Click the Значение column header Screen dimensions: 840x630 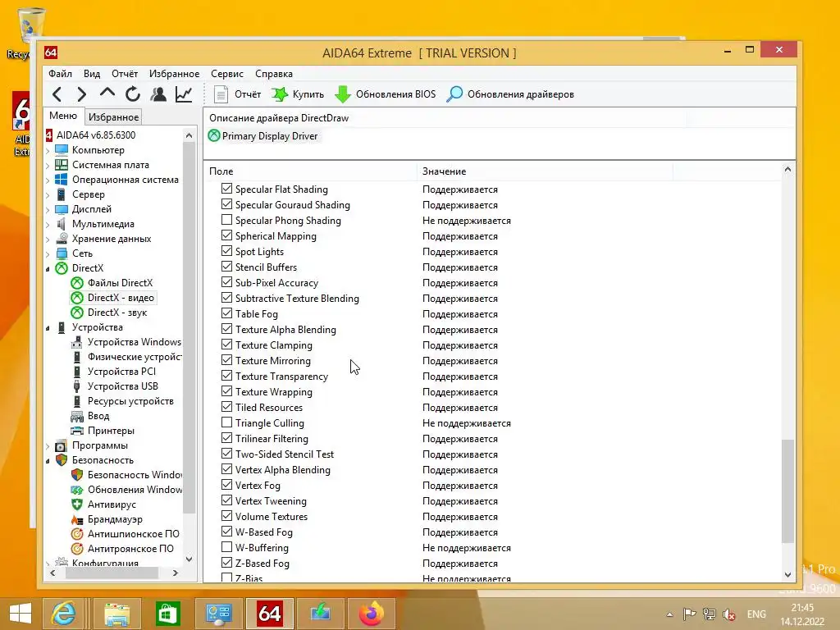(x=545, y=171)
